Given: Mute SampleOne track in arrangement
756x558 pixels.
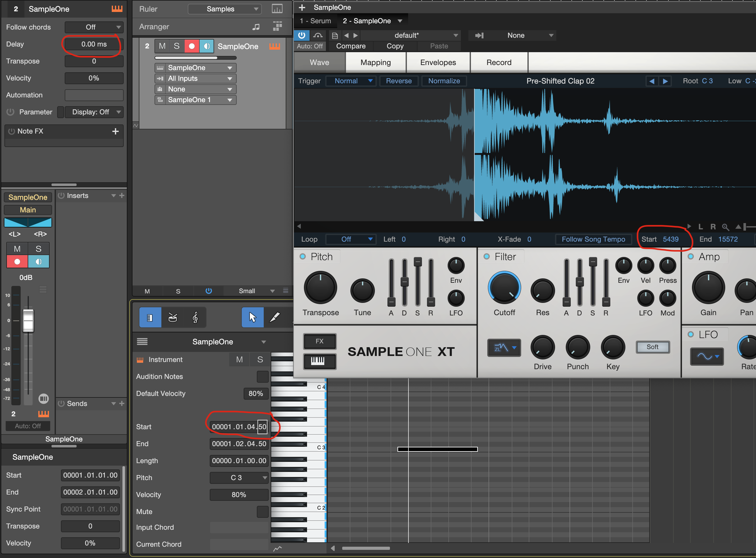Looking at the screenshot, I should coord(162,46).
